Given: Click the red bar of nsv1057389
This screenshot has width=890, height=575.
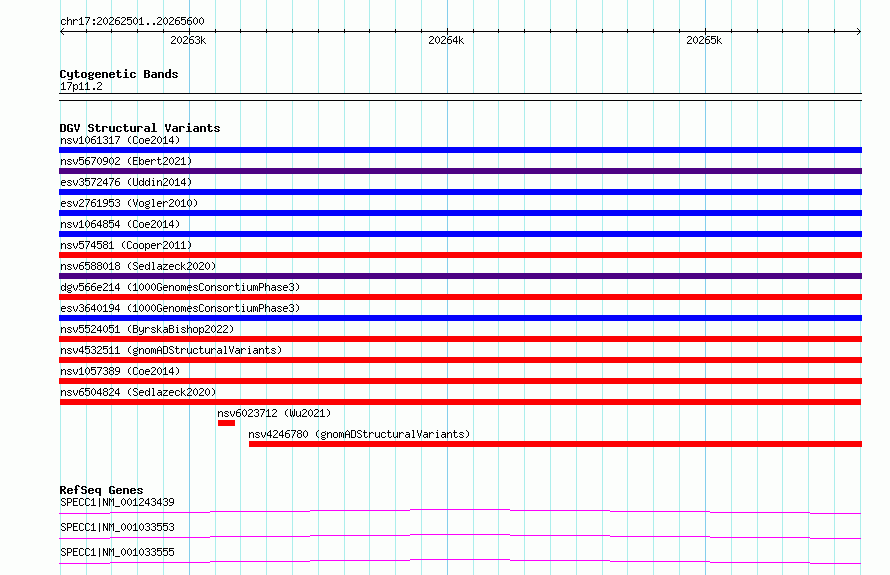Looking at the screenshot, I should pos(460,381).
